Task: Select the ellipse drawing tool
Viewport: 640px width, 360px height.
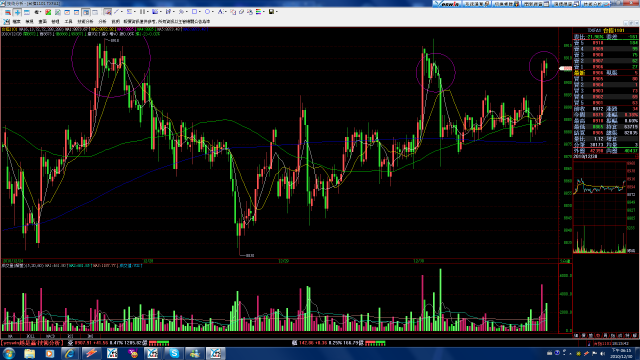Action: point(207,12)
